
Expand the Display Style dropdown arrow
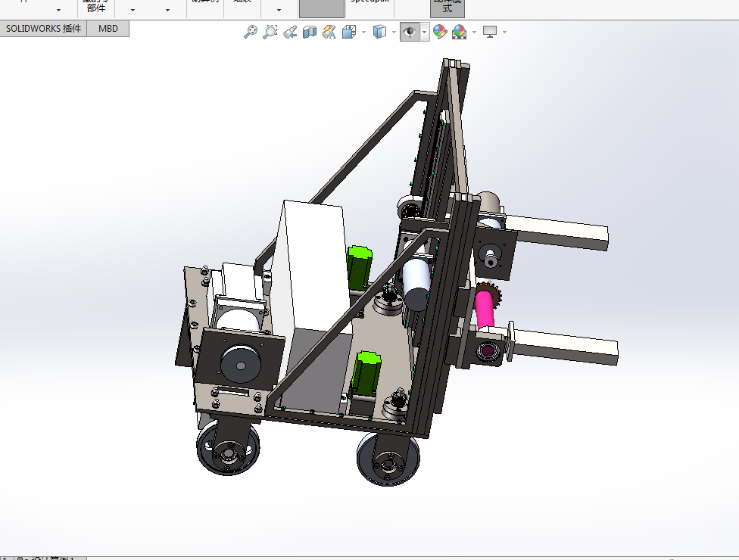point(394,32)
